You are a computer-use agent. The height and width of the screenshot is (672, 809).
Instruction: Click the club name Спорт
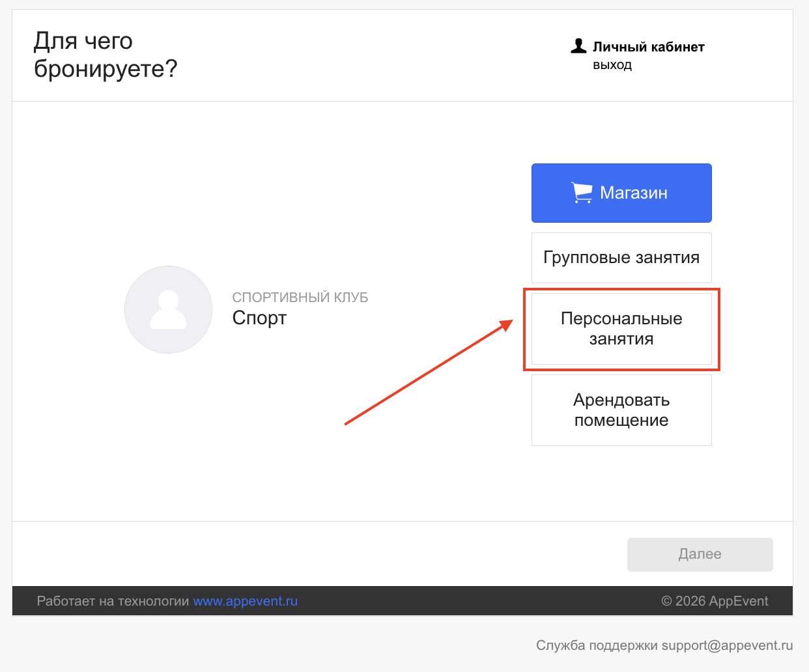tap(259, 318)
